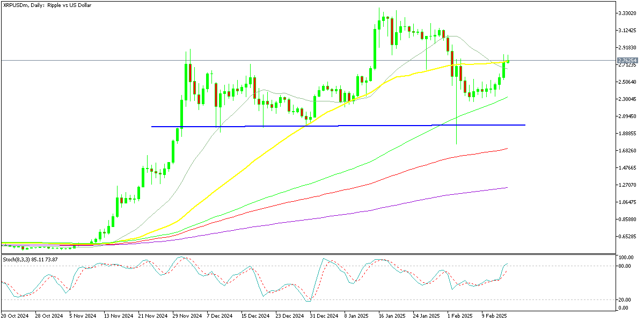Click the 1.47665 price axis label

click(x=627, y=167)
